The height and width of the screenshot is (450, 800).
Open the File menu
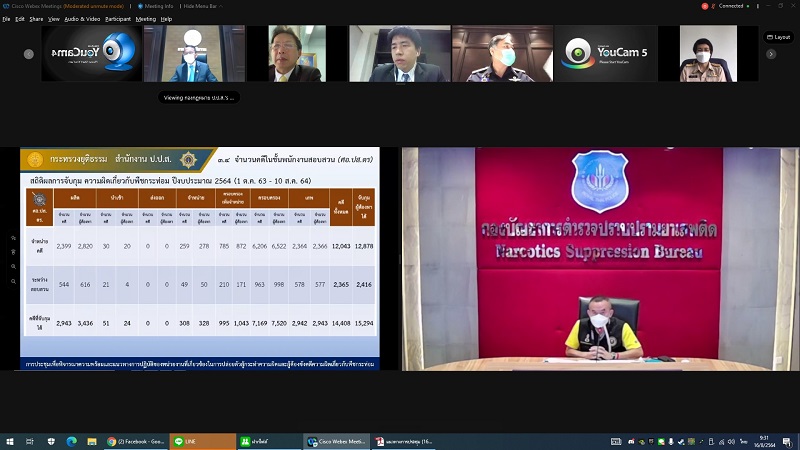tap(6, 18)
